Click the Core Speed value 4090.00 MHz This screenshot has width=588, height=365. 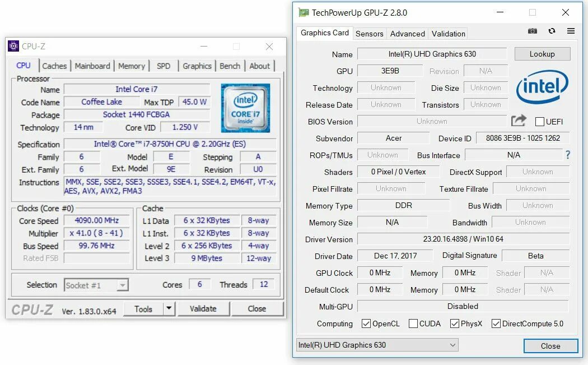(97, 220)
